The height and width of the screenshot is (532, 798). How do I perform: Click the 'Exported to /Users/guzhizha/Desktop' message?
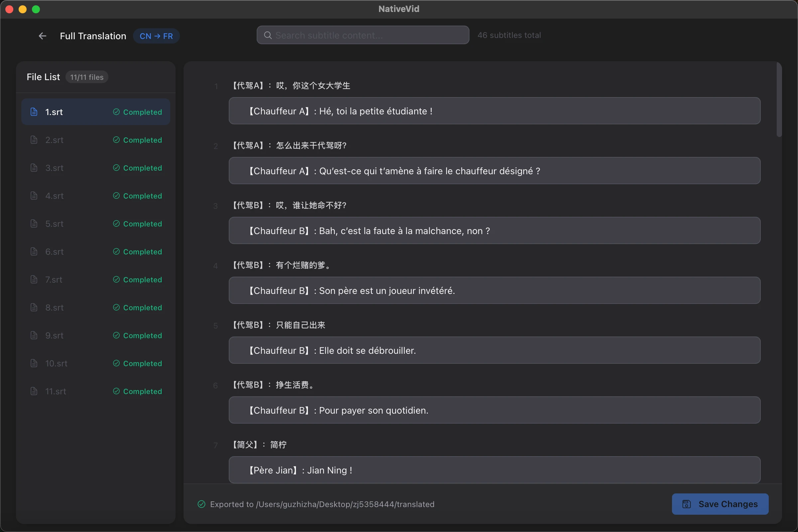[x=322, y=504]
